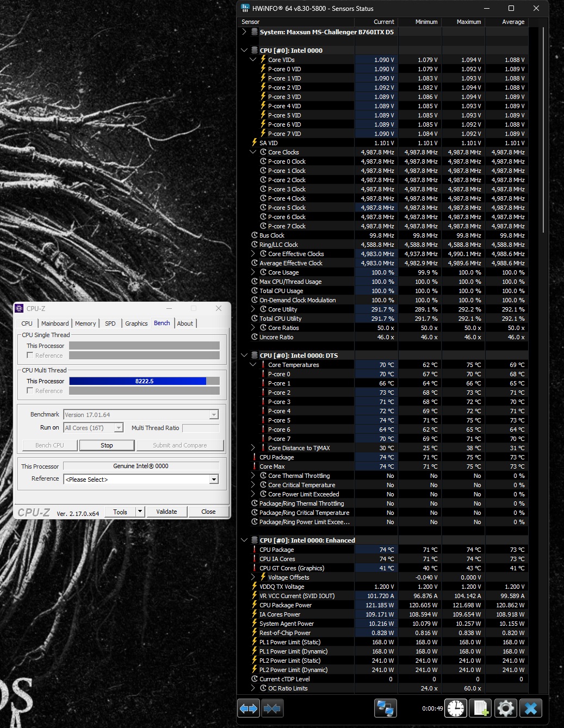The width and height of the screenshot is (564, 728).
Task: Switch to the Graphics tab
Action: point(136,323)
